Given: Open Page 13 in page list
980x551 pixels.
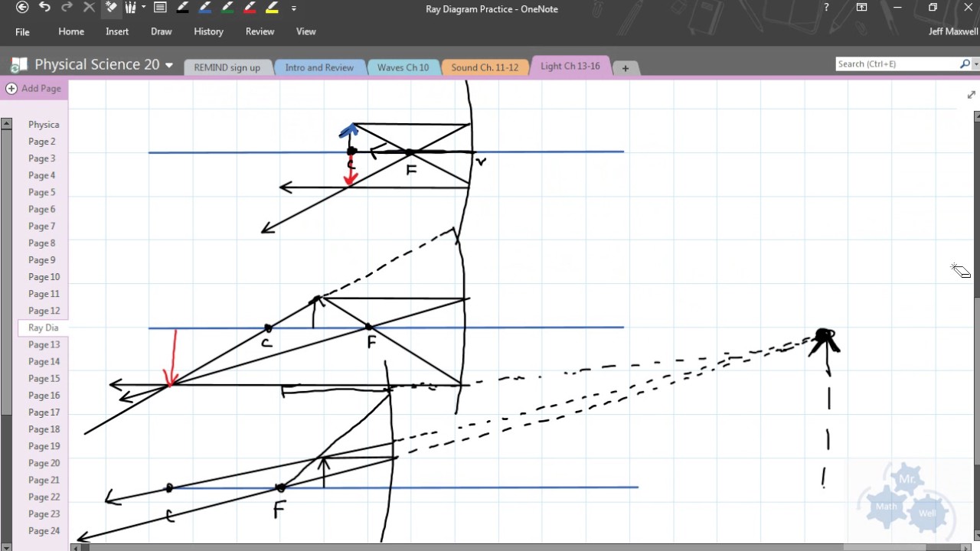Looking at the screenshot, I should tap(43, 344).
